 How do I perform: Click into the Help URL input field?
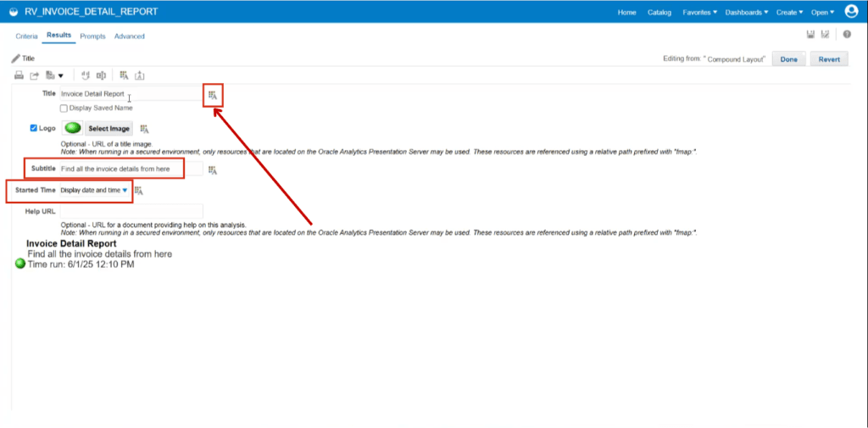(131, 211)
